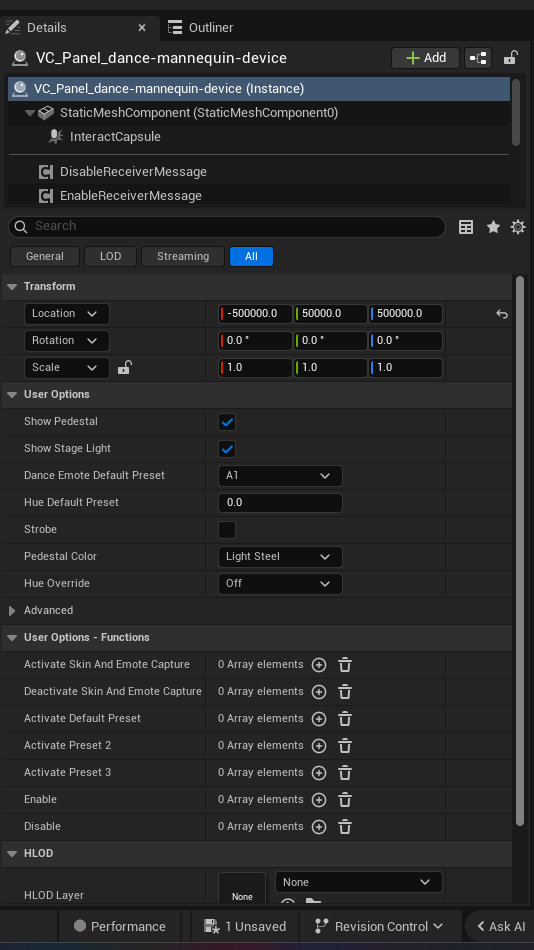The width and height of the screenshot is (534, 950).
Task: Click Scale Z value field
Action: tap(406, 368)
